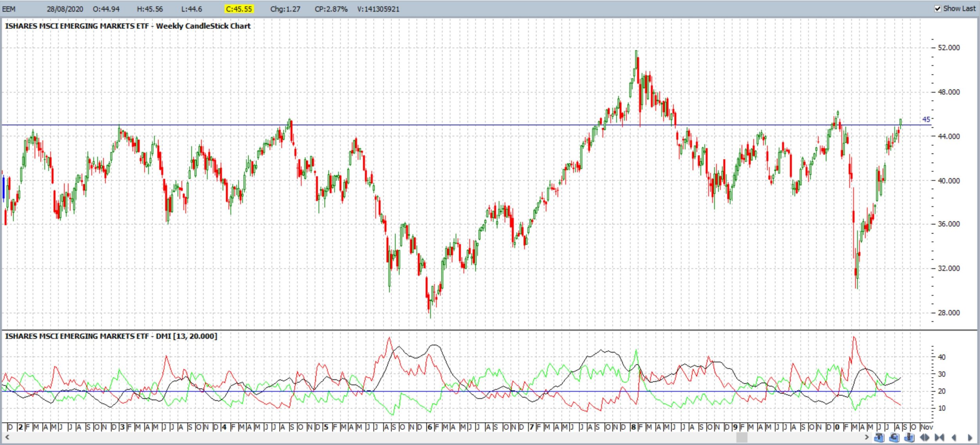Image resolution: width=980 pixels, height=445 pixels.
Task: Click the blue 45 price line label
Action: [926, 120]
